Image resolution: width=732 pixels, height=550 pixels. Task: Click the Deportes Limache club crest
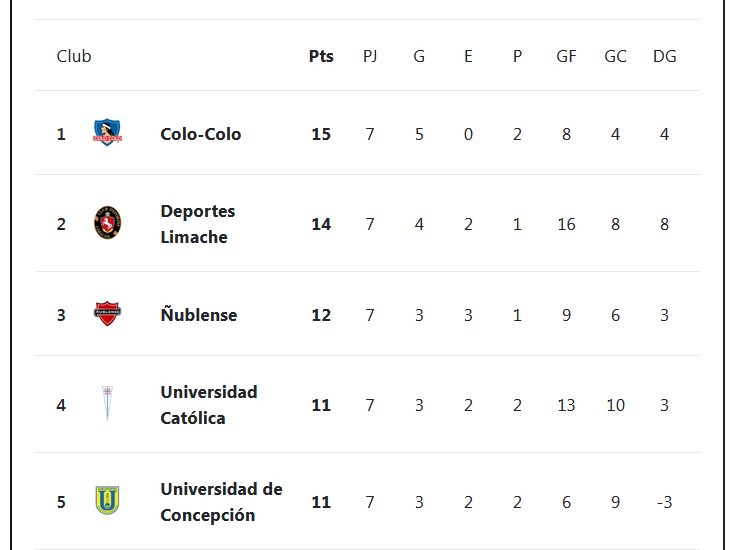[107, 223]
